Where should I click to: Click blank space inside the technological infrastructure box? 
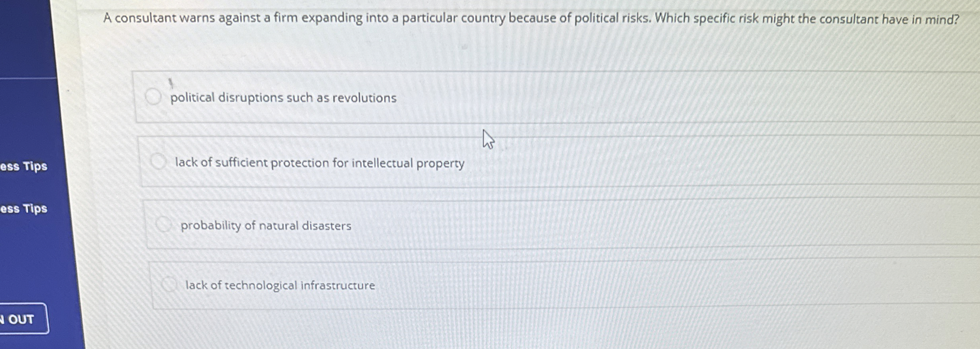636,285
